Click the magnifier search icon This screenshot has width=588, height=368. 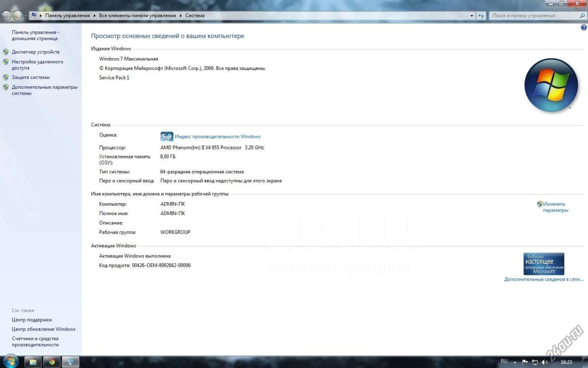[x=582, y=16]
